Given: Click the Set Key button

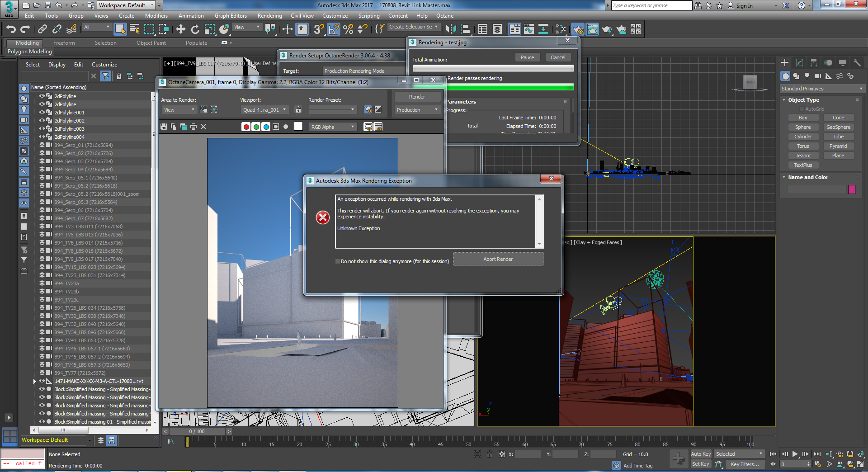Looking at the screenshot, I should pyautogui.click(x=701, y=464).
